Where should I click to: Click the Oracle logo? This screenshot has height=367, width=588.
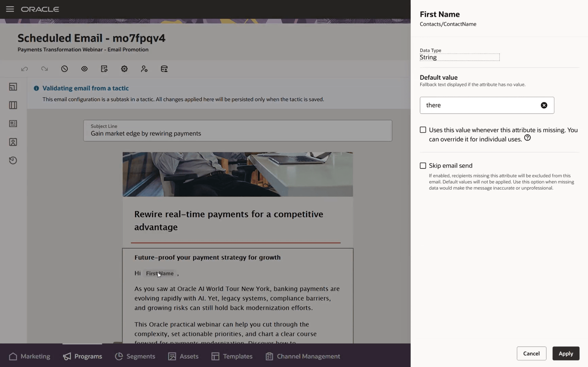pos(40,9)
